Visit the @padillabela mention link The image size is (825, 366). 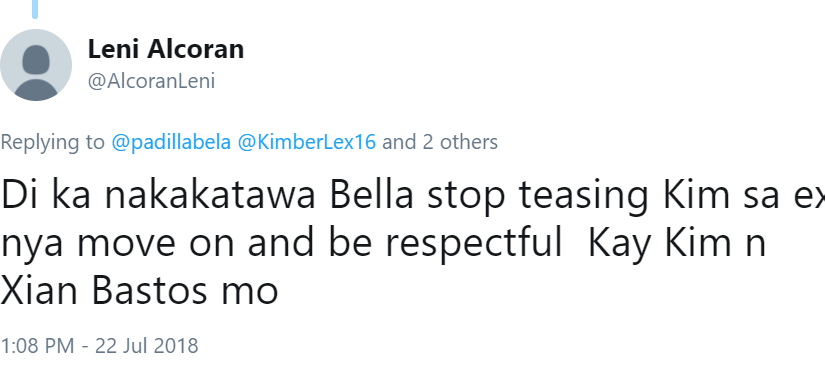coord(171,142)
